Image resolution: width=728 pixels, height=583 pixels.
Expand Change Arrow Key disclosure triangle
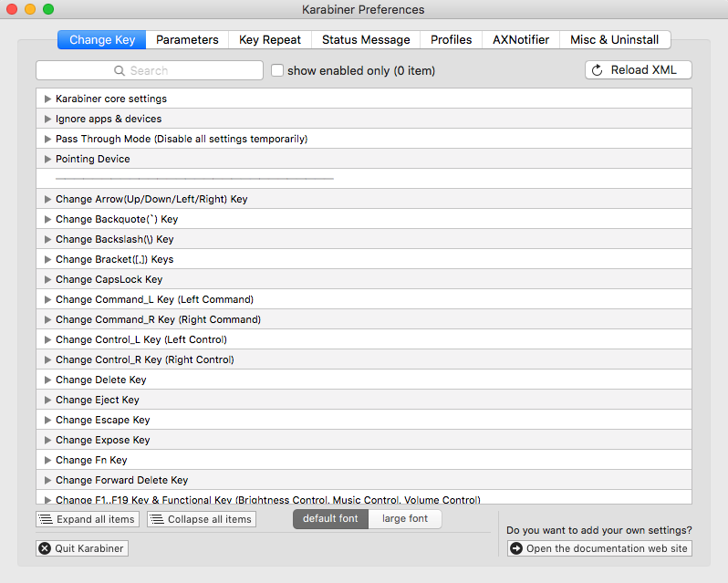[x=47, y=199]
